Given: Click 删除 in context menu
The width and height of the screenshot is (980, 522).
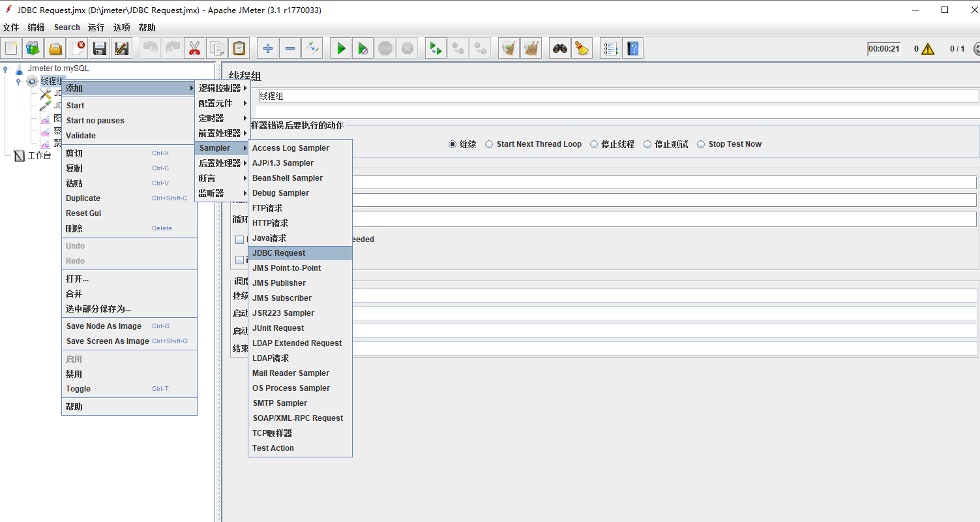Looking at the screenshot, I should pos(129,228).
